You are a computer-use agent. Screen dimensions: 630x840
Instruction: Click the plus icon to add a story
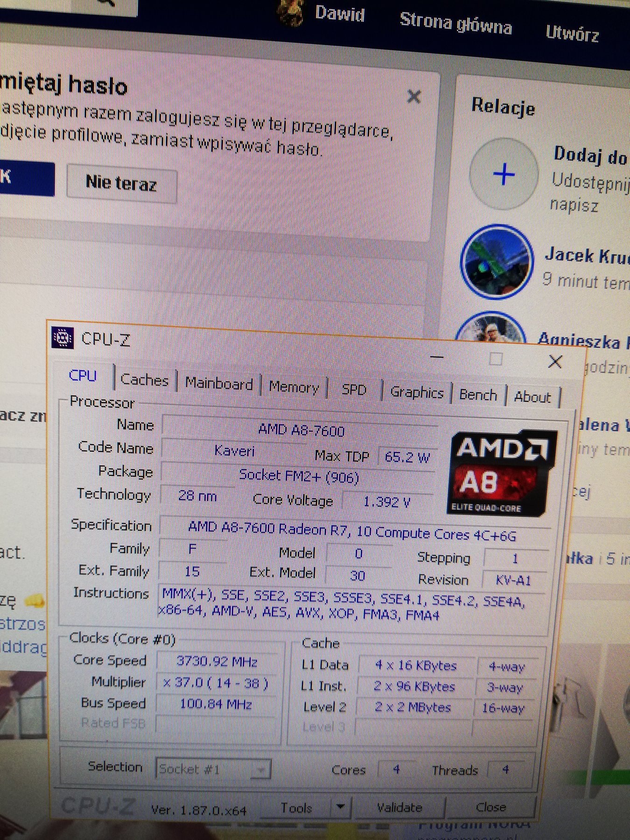[504, 175]
